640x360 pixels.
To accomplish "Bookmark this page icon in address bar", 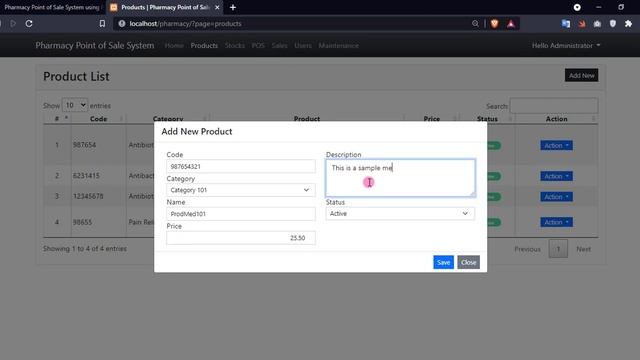I will tap(102, 24).
